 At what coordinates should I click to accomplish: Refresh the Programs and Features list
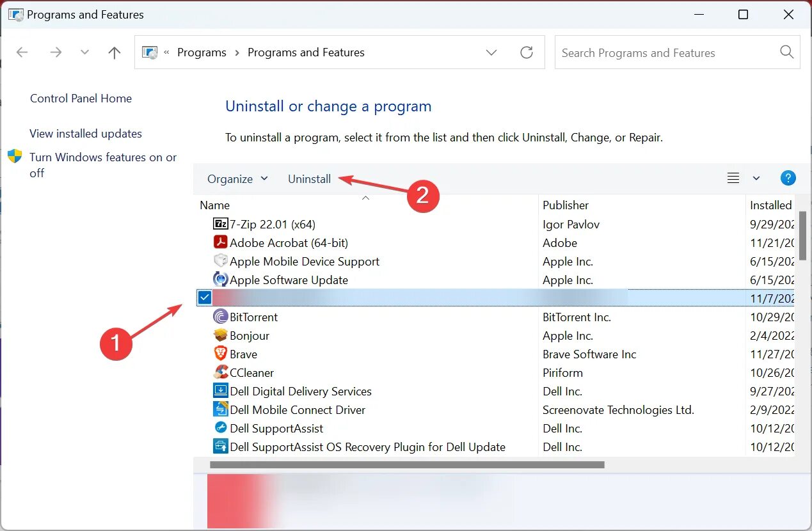[x=527, y=52]
